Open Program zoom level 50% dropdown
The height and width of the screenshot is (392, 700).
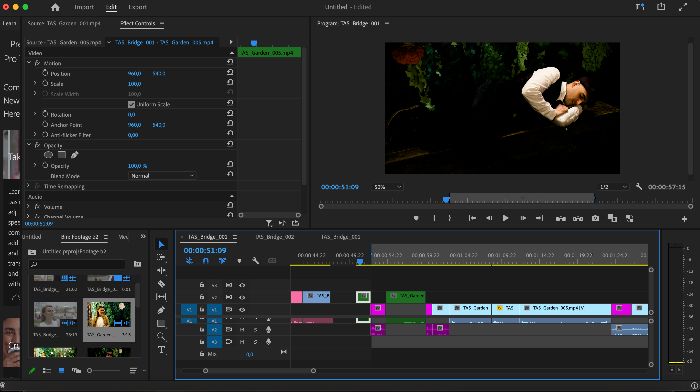(387, 187)
